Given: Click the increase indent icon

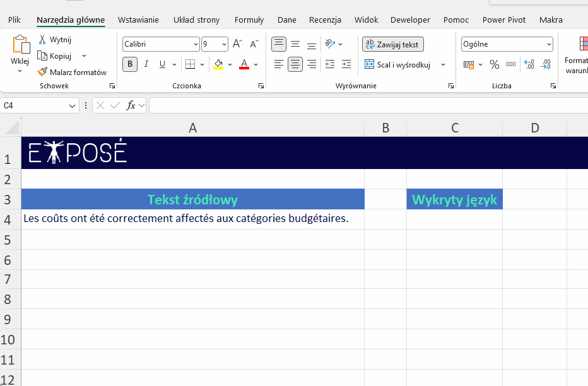Looking at the screenshot, I should [x=346, y=64].
